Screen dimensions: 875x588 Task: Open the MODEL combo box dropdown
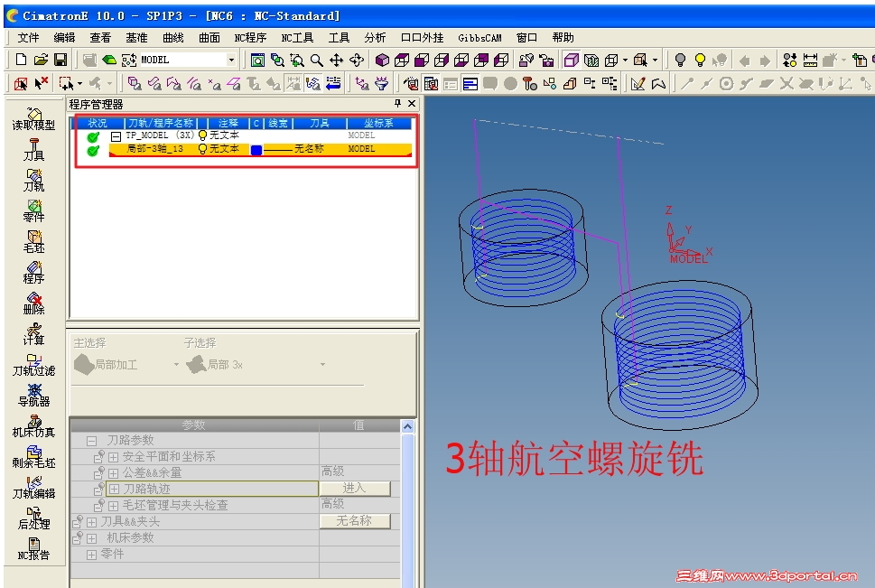231,60
